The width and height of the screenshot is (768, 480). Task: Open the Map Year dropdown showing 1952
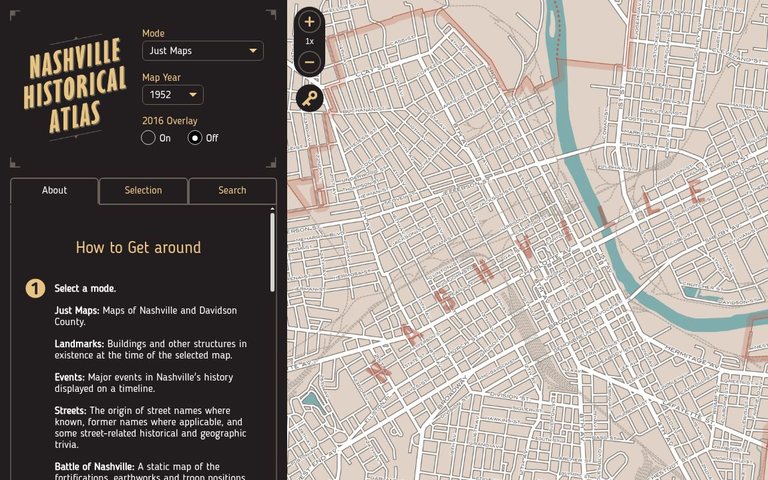173,95
